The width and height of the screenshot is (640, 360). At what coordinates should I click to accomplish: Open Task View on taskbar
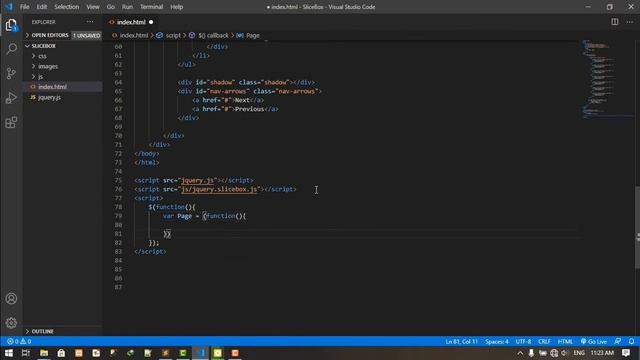[x=26, y=353]
